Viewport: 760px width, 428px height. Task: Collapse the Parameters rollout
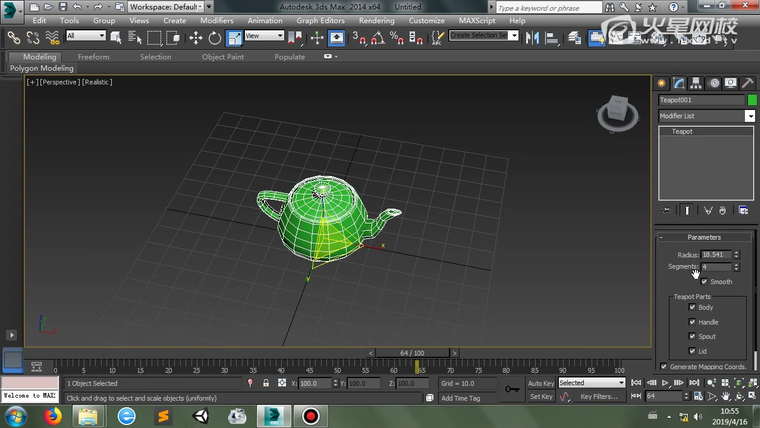point(704,237)
